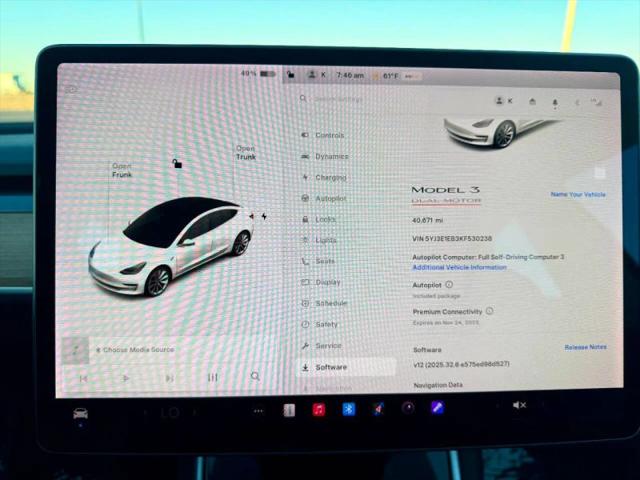Viewport: 640px width, 480px height.
Task: Tap the software version v12 text
Action: 461,364
